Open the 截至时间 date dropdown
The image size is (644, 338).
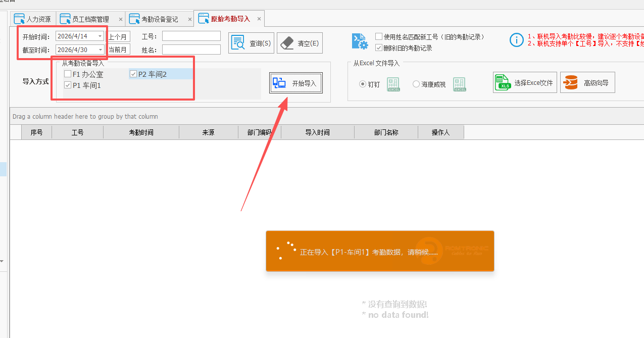(100, 49)
